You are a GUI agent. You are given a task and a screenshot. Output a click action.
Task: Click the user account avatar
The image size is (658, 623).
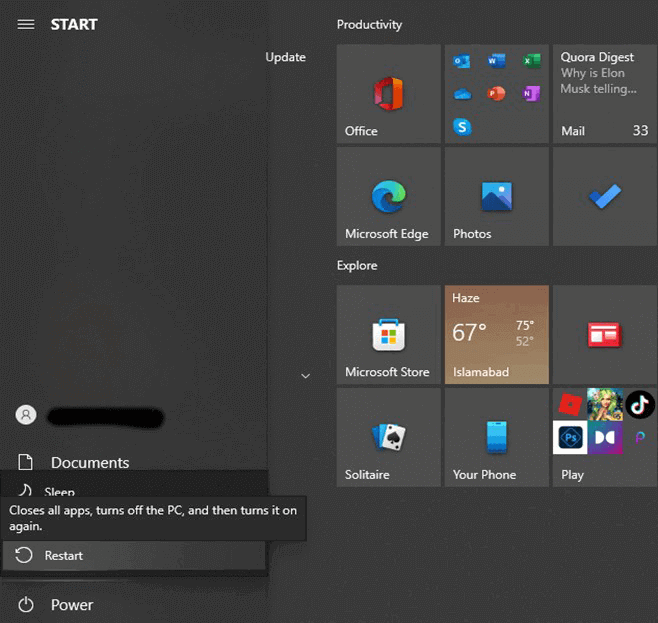point(26,414)
